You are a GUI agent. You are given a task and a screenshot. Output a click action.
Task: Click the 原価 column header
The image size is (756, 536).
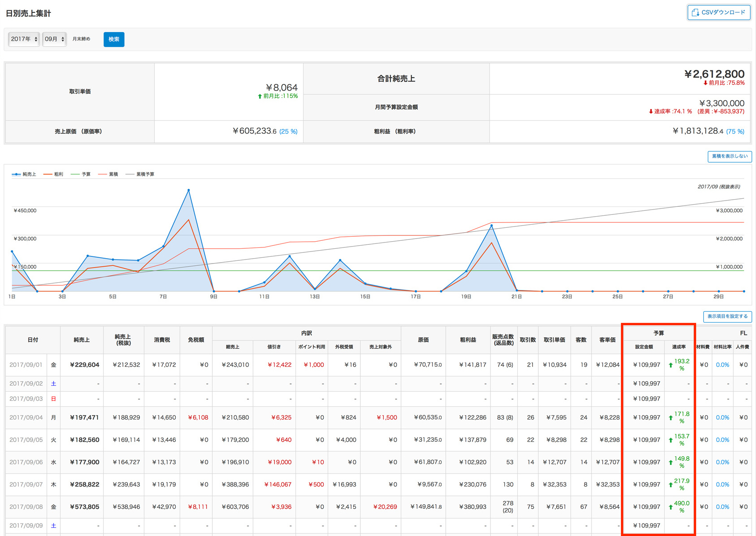click(423, 340)
